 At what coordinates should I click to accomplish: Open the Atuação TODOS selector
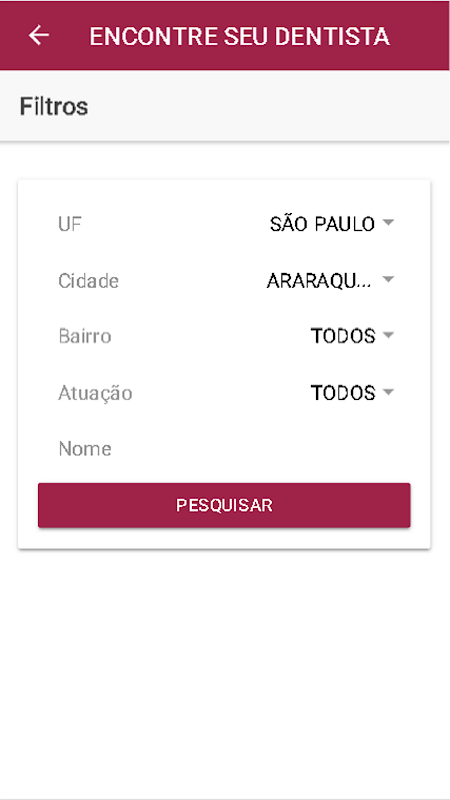point(353,393)
